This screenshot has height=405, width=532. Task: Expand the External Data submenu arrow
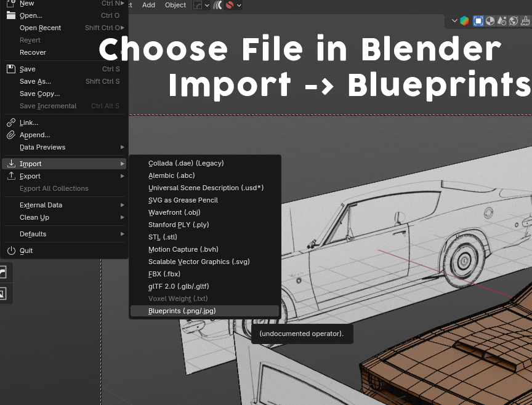pos(122,205)
